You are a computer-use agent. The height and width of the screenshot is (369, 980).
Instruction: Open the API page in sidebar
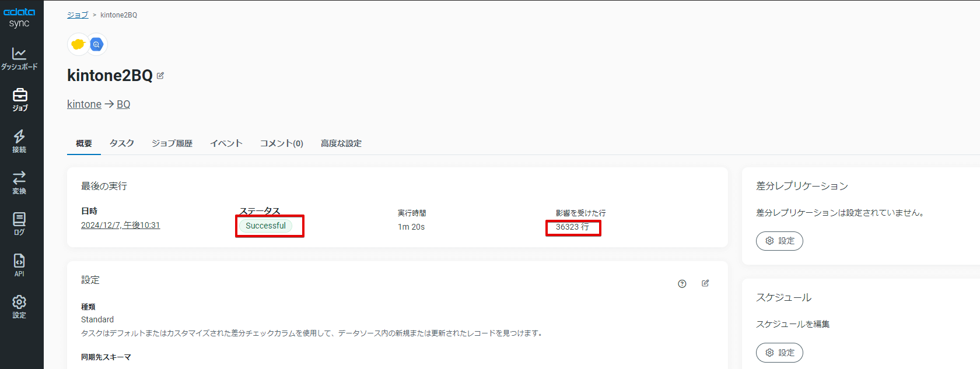(19, 265)
